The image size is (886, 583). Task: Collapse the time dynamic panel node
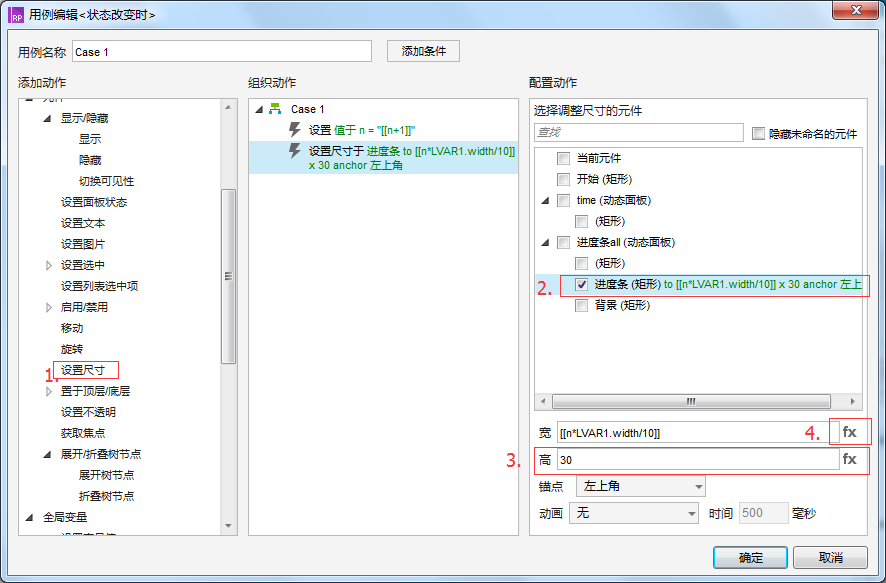tap(545, 201)
